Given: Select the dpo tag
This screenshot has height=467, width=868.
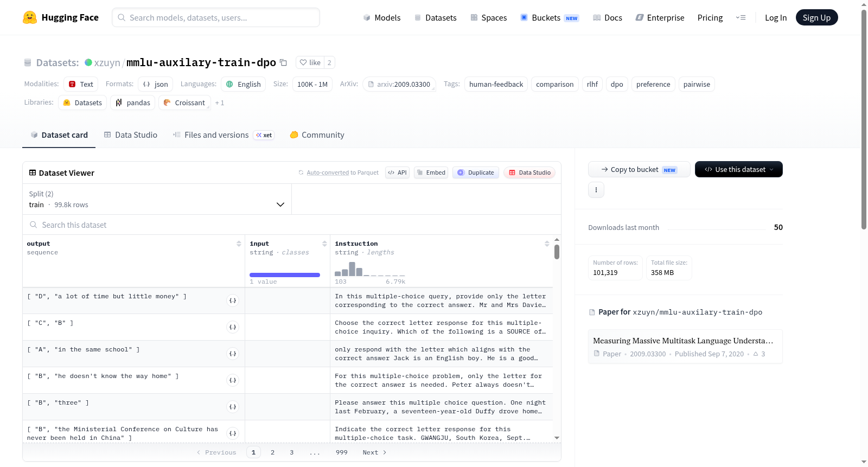Looking at the screenshot, I should (617, 84).
